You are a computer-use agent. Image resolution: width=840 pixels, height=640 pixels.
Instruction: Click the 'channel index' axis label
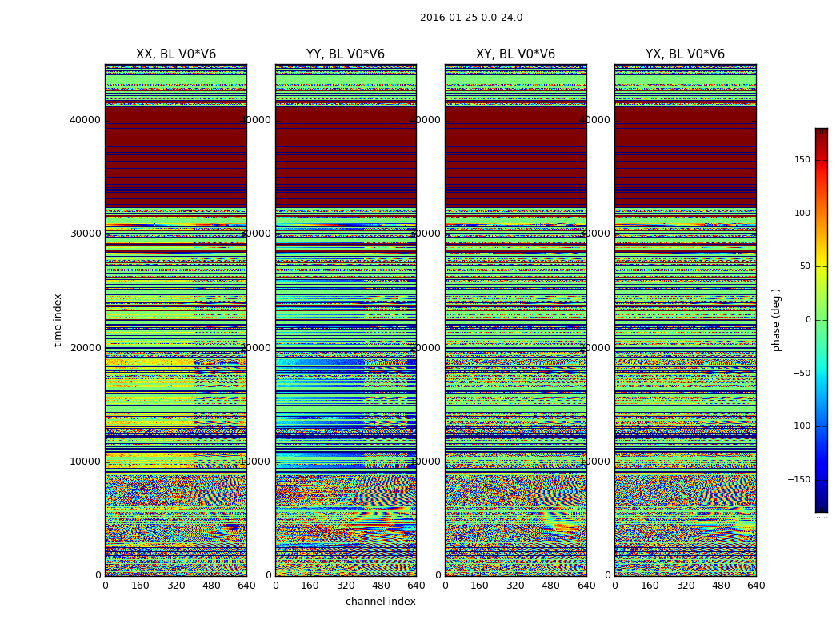380,602
